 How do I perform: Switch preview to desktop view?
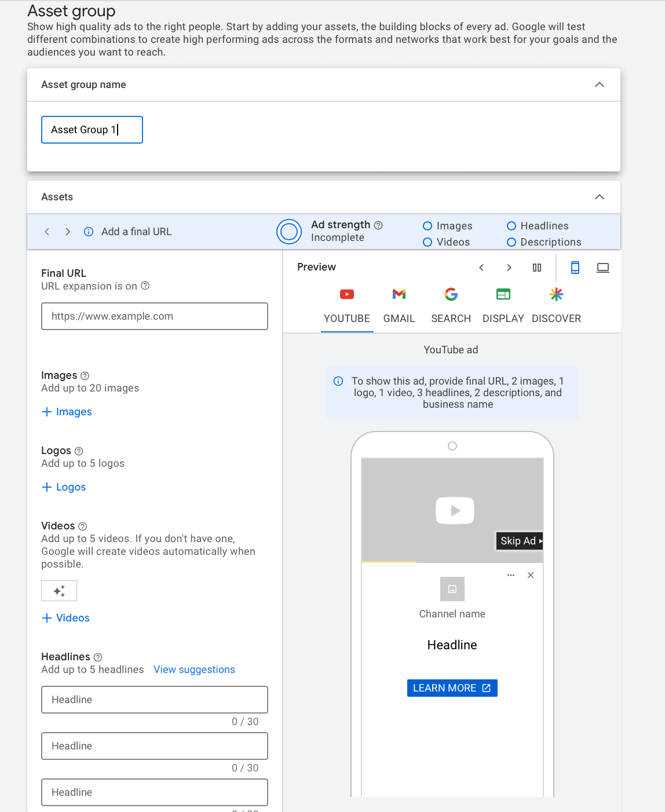602,268
